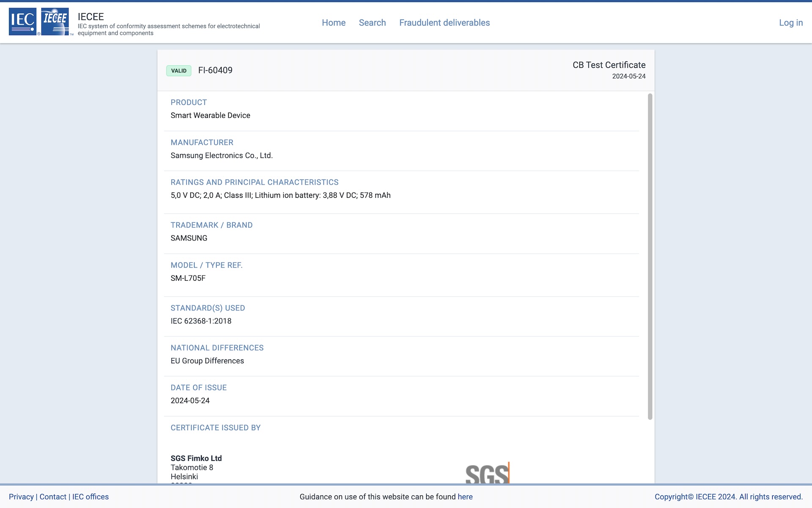
Task: Open the Home menu item
Action: (333, 23)
